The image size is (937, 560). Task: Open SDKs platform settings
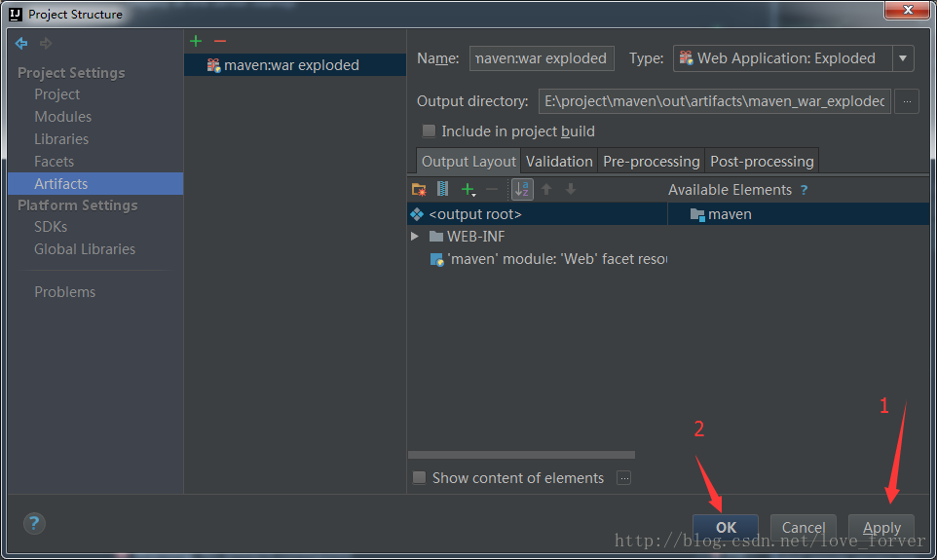pyautogui.click(x=51, y=227)
